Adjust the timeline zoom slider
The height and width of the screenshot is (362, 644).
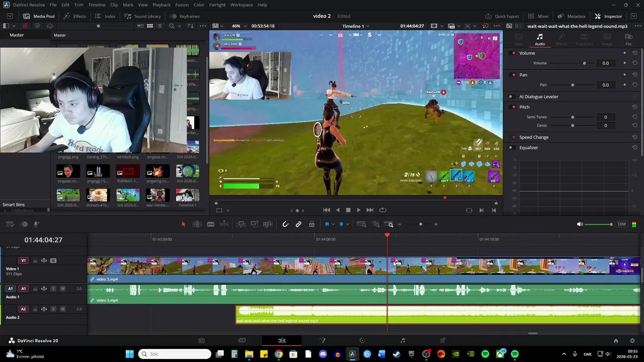pyautogui.click(x=420, y=224)
